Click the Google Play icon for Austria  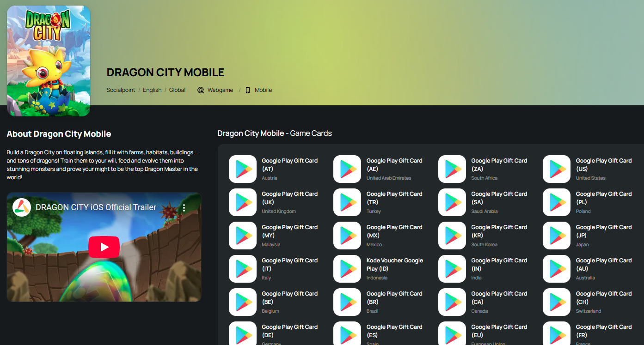(242, 169)
